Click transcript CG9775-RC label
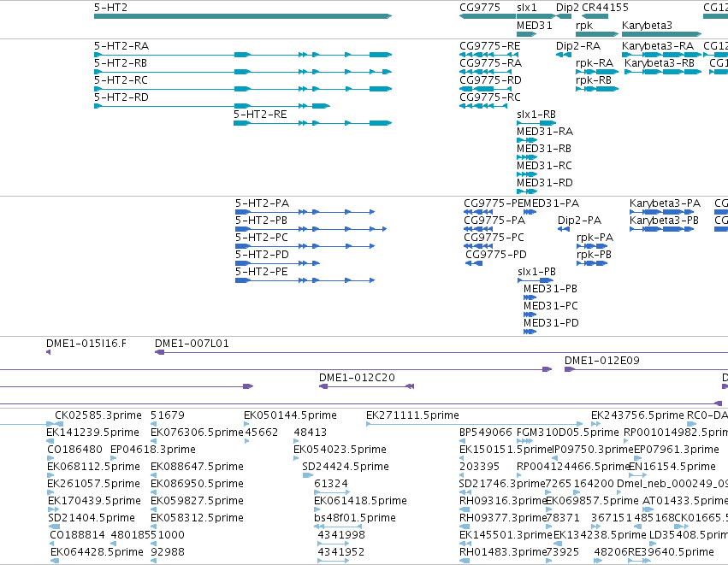Image resolution: width=728 pixels, height=565 pixels. pos(490,97)
